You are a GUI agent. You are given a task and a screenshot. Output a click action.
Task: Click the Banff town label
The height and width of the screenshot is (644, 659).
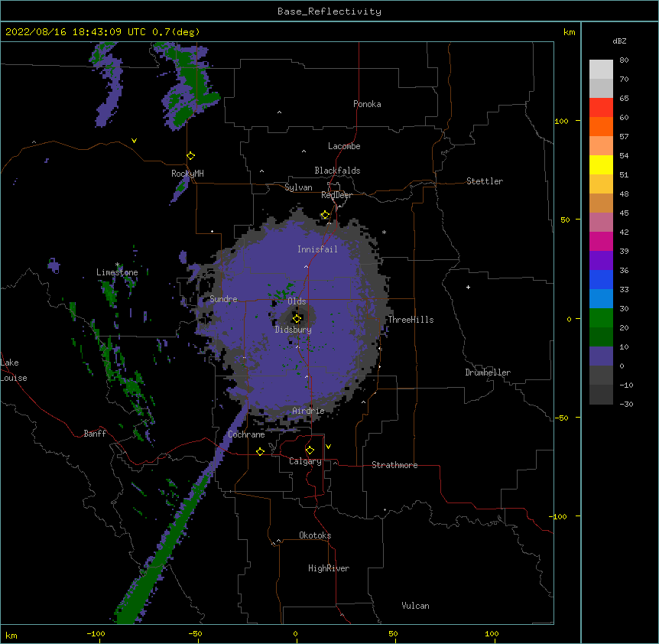(95, 434)
